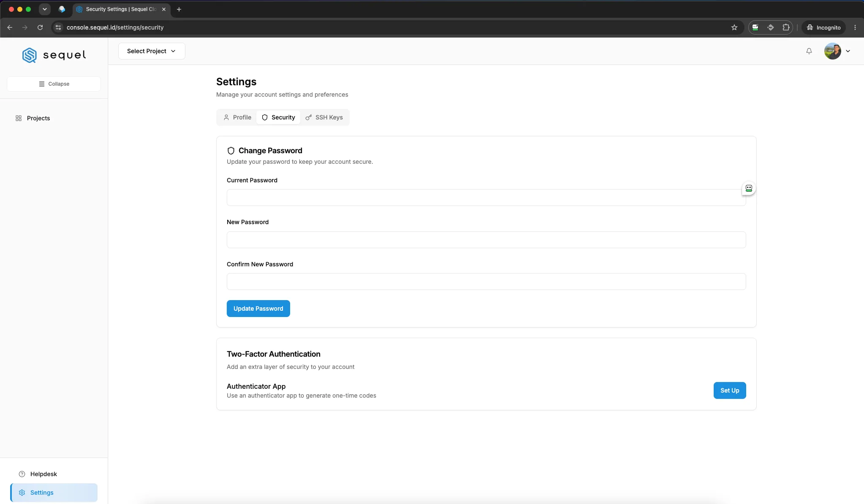Viewport: 864px width, 504px height.
Task: Collapse the sidebar
Action: 54,84
